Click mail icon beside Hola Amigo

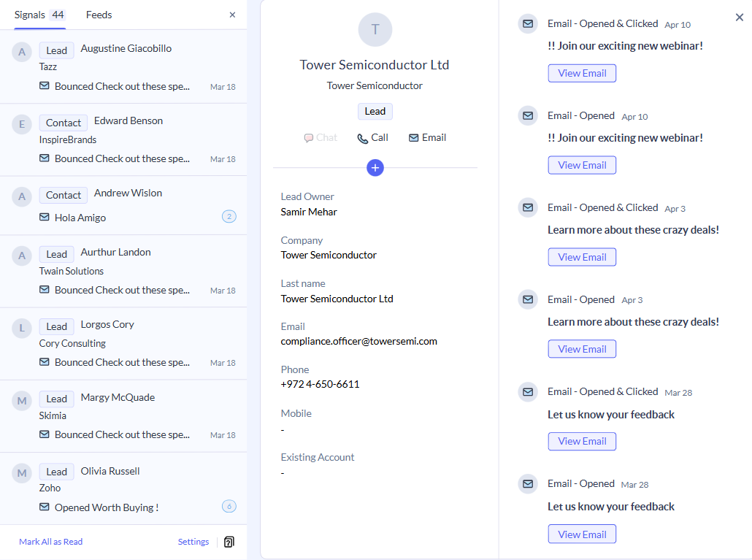[x=44, y=217]
